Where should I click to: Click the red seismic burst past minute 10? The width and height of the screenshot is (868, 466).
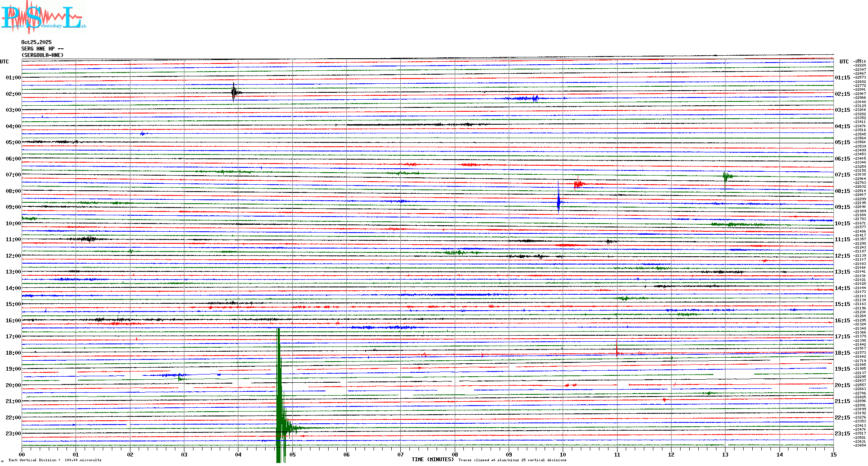pyautogui.click(x=578, y=184)
